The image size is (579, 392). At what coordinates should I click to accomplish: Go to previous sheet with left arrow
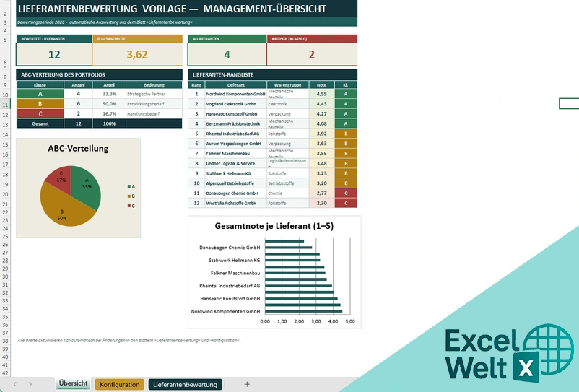click(14, 384)
